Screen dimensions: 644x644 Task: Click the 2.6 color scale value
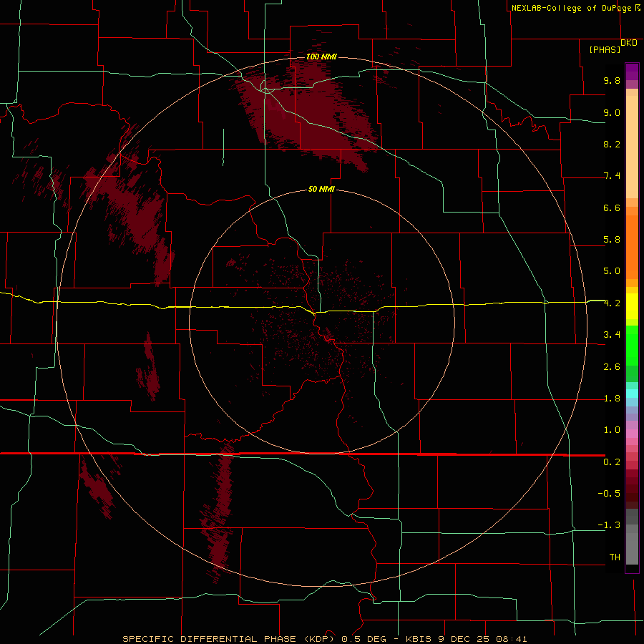click(x=612, y=367)
